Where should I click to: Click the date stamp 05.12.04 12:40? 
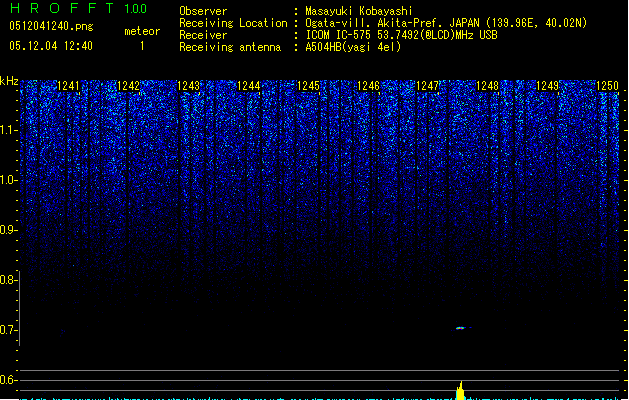pos(51,46)
